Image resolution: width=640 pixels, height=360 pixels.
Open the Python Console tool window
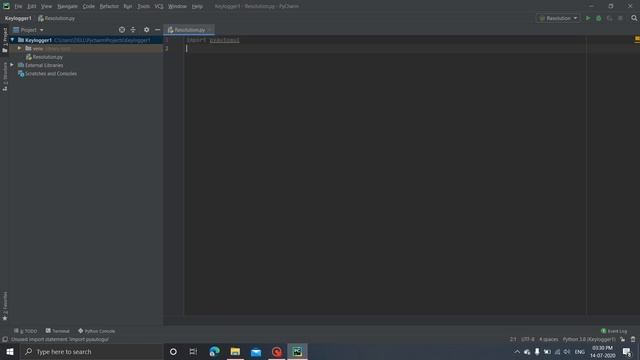[96, 331]
